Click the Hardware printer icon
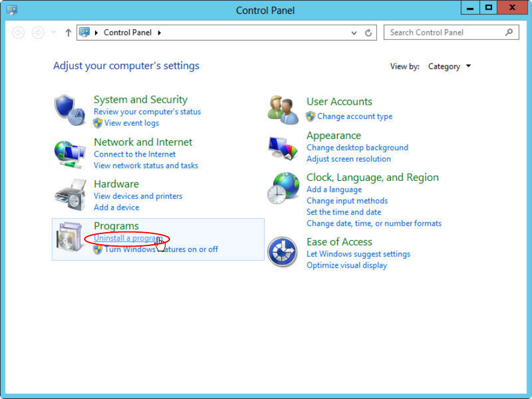 [71, 195]
